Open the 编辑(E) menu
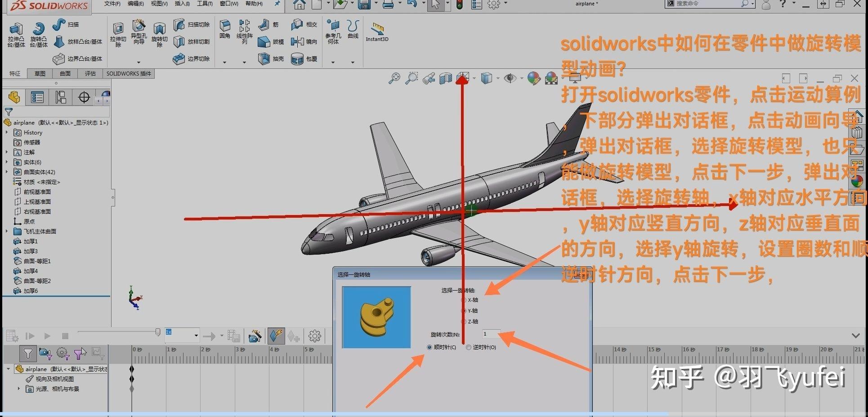The height and width of the screenshot is (417, 868). click(135, 4)
